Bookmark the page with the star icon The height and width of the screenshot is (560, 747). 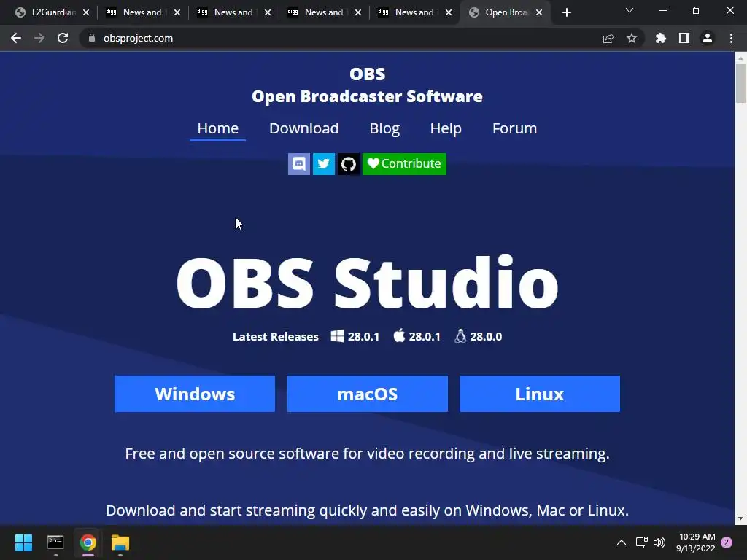(632, 38)
